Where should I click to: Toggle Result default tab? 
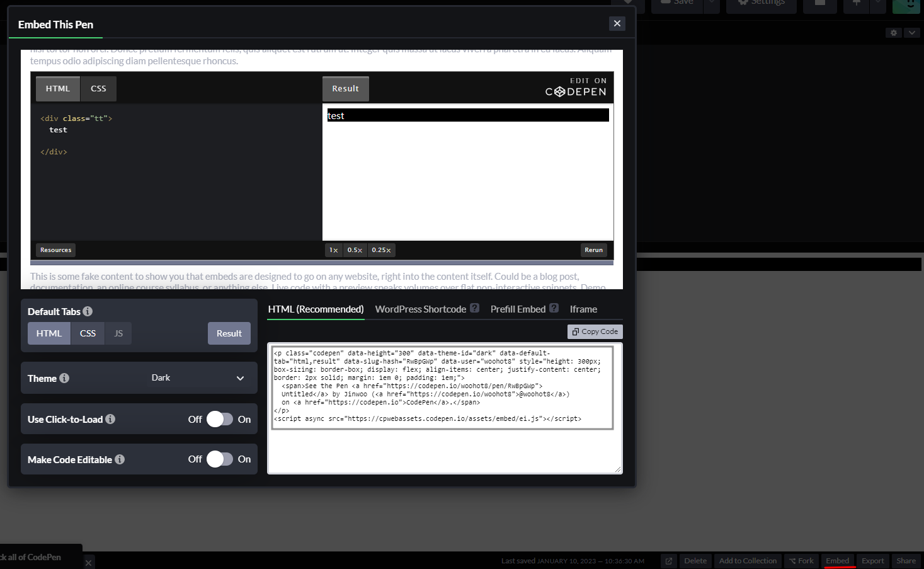[229, 333]
